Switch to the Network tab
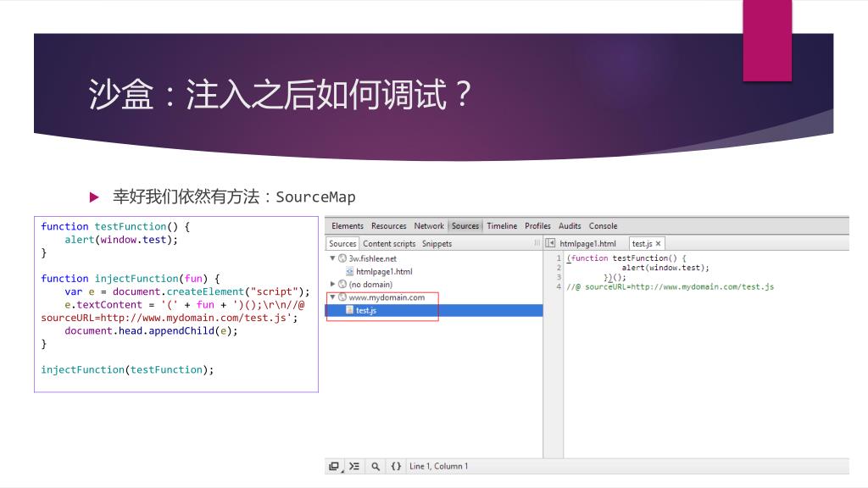The width and height of the screenshot is (868, 488). pyautogui.click(x=429, y=225)
